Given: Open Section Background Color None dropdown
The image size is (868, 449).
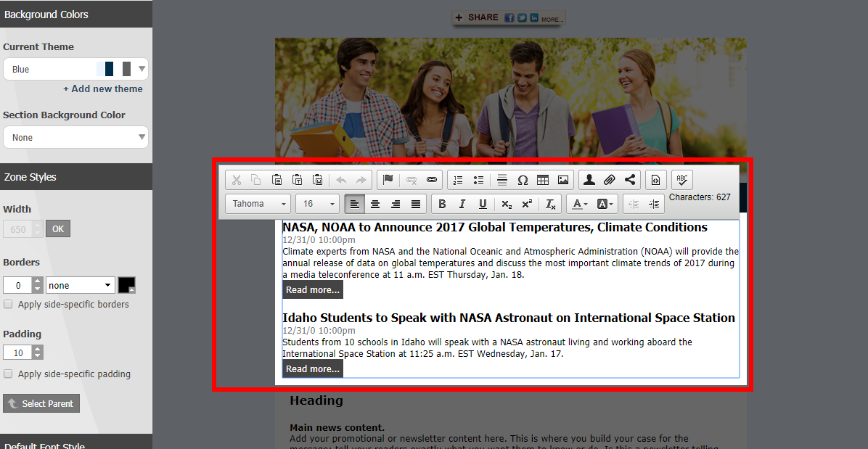Looking at the screenshot, I should click(75, 137).
